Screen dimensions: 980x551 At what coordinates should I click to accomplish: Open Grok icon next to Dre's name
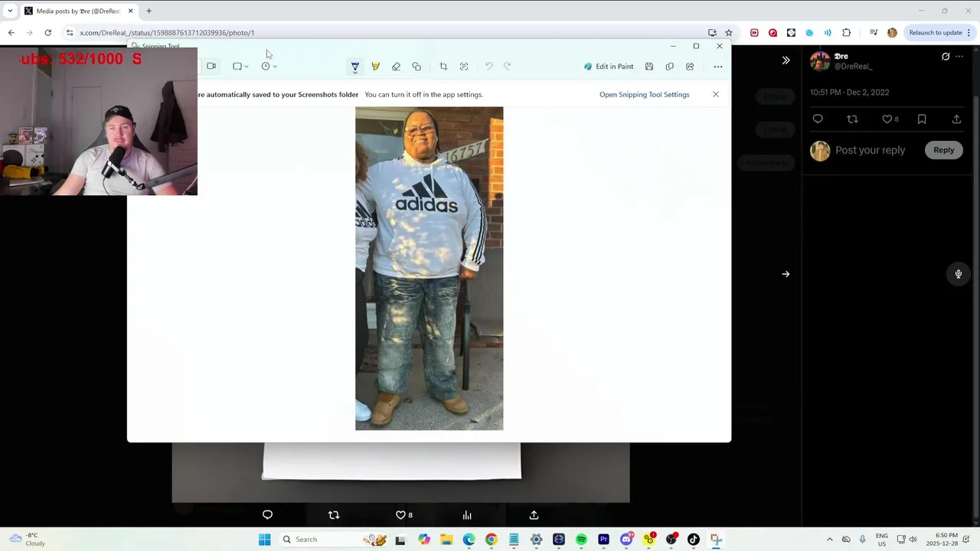coord(946,57)
